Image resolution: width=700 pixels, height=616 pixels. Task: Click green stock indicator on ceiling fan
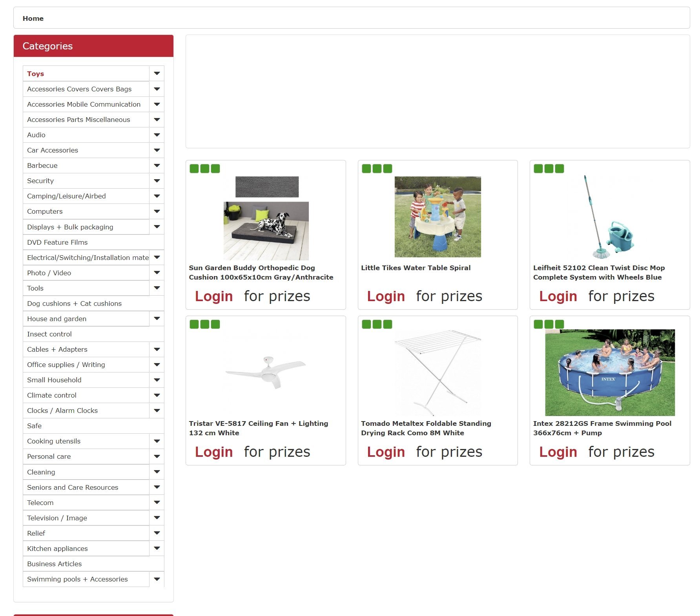[x=205, y=324]
